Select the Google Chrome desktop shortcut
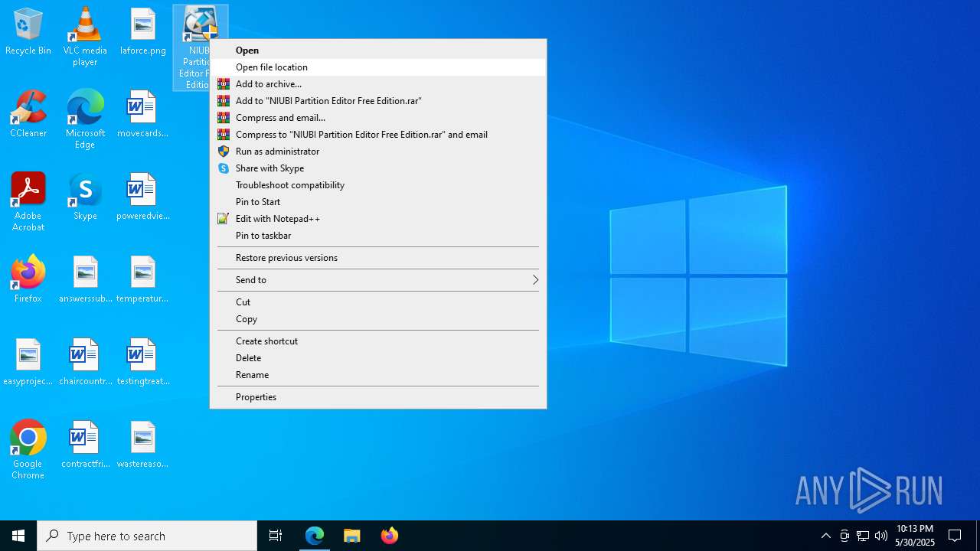This screenshot has width=980, height=551. click(28, 450)
